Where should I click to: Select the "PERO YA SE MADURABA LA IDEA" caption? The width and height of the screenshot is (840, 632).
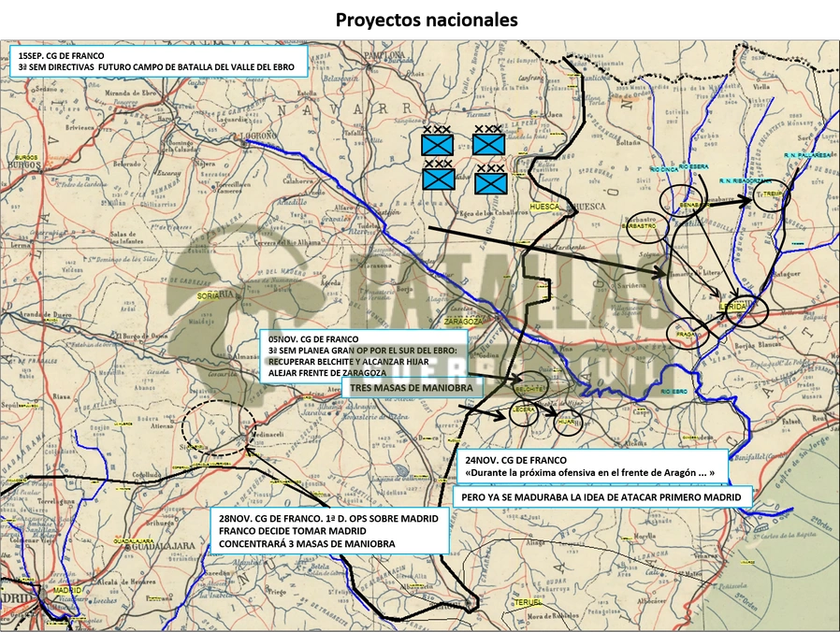(x=603, y=497)
